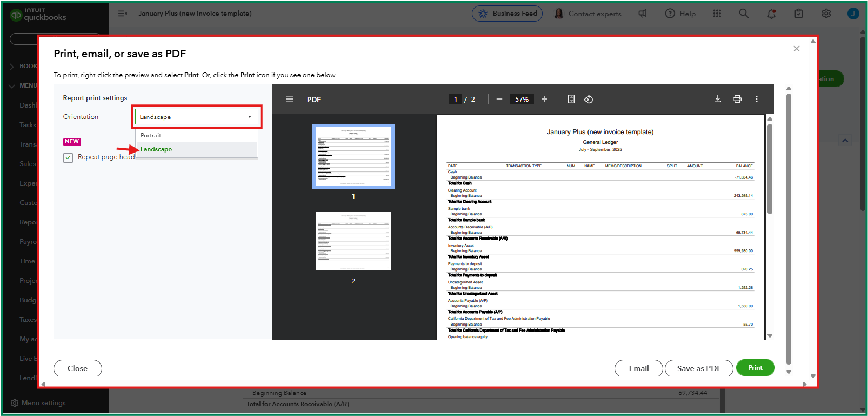Open the clipboard tasks icon
Image resolution: width=868 pixels, height=416 pixels.
point(799,14)
